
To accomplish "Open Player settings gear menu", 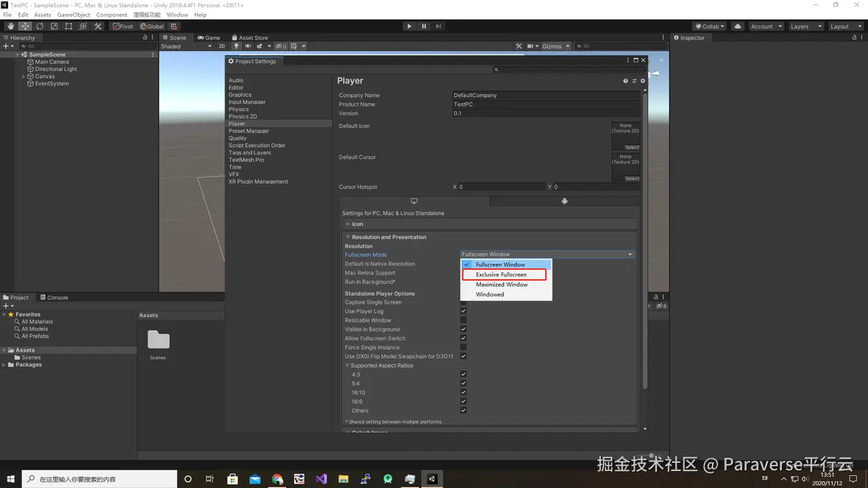I will [x=643, y=81].
